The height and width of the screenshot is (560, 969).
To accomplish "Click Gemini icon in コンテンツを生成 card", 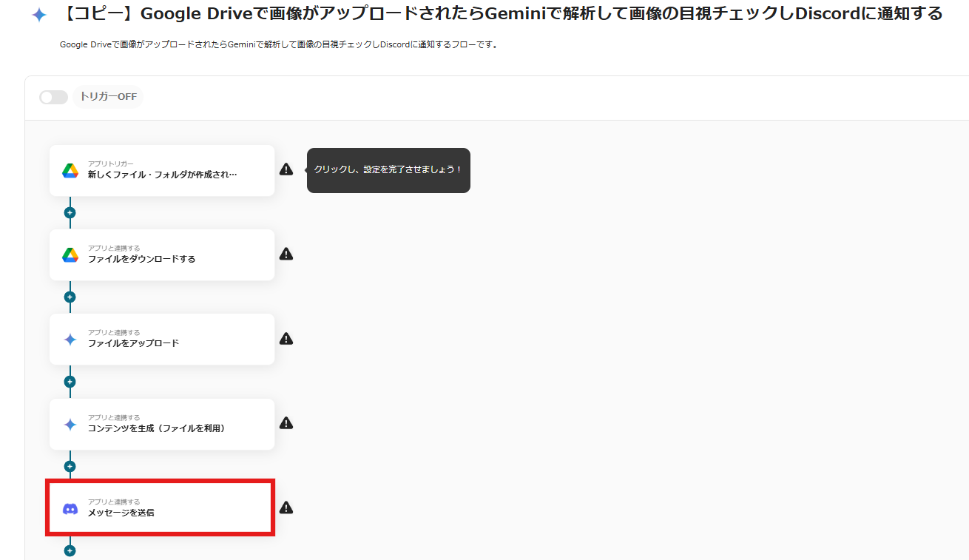I will click(70, 425).
